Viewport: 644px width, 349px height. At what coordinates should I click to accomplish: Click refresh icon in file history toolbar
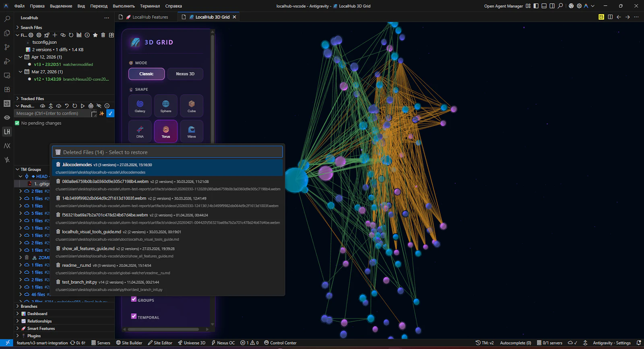(71, 35)
